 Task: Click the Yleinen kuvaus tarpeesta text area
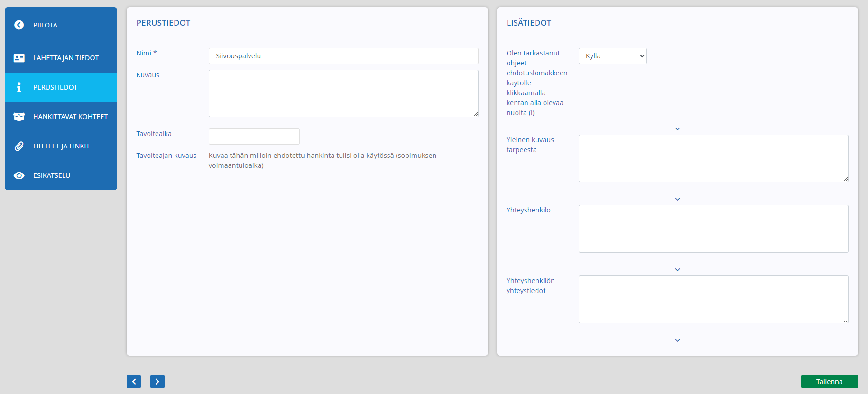pos(713,158)
